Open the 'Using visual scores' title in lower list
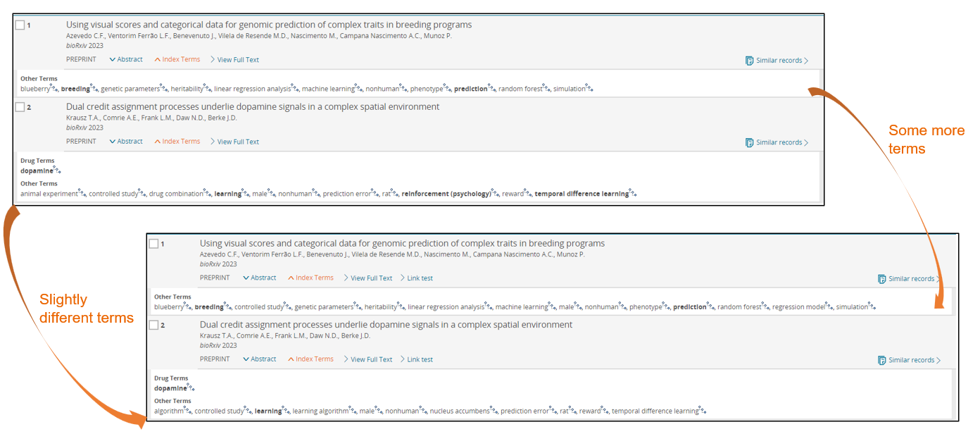 click(401, 244)
